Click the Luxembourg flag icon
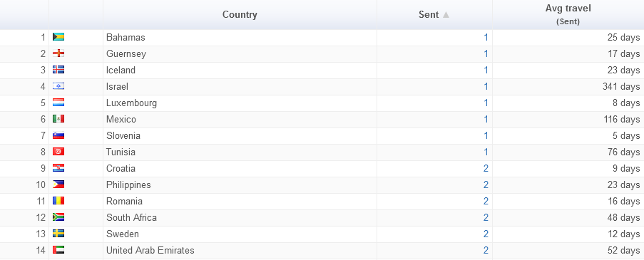Image resolution: width=644 pixels, height=260 pixels. 58,103
